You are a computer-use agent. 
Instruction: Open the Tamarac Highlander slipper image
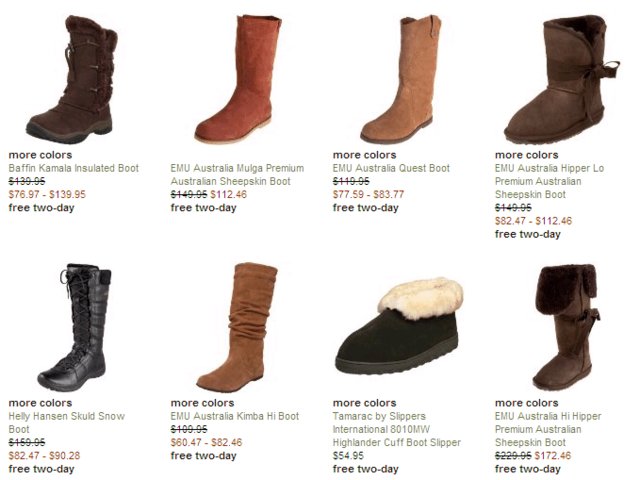(400, 326)
